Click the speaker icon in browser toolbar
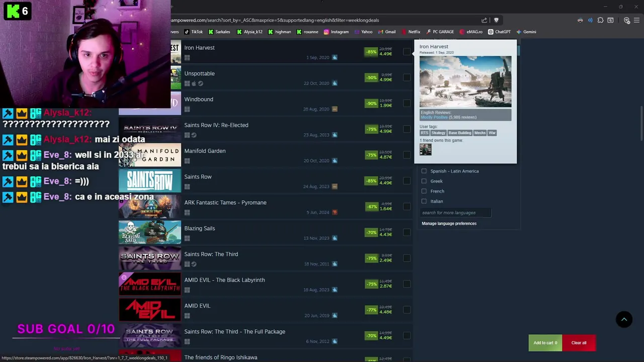Image resolution: width=644 pixels, height=362 pixels. pos(590,20)
